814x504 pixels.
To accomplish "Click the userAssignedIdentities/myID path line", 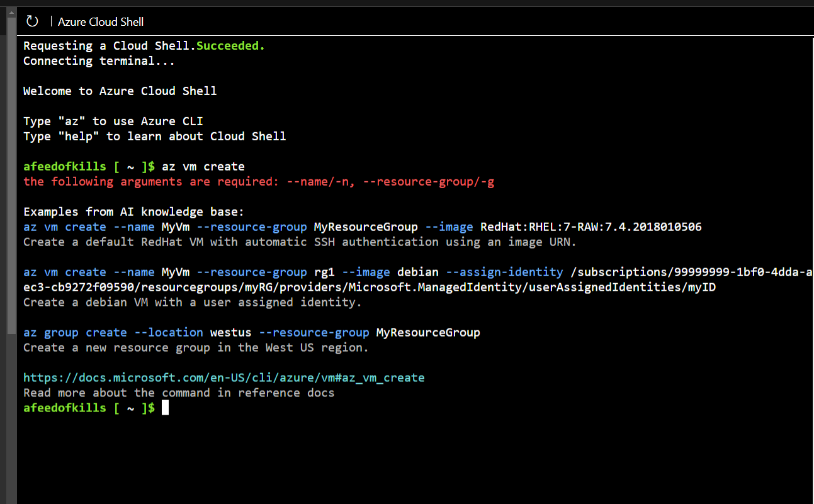I will [370, 287].
